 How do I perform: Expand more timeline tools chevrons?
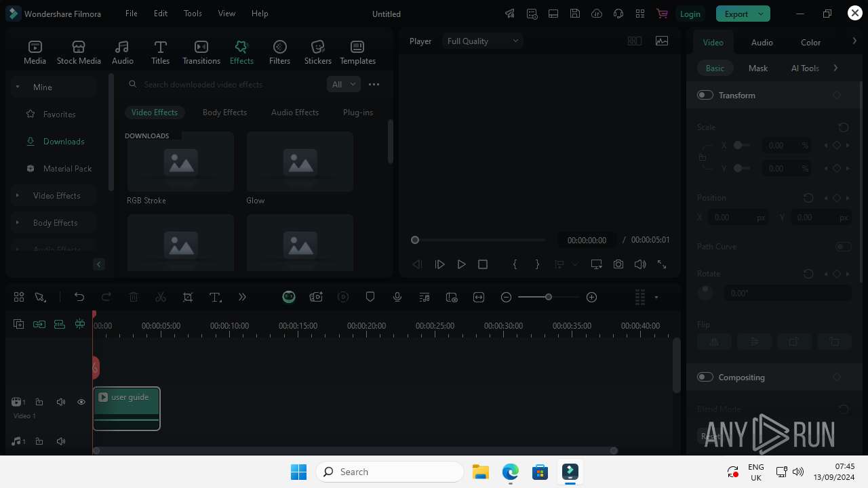(242, 297)
